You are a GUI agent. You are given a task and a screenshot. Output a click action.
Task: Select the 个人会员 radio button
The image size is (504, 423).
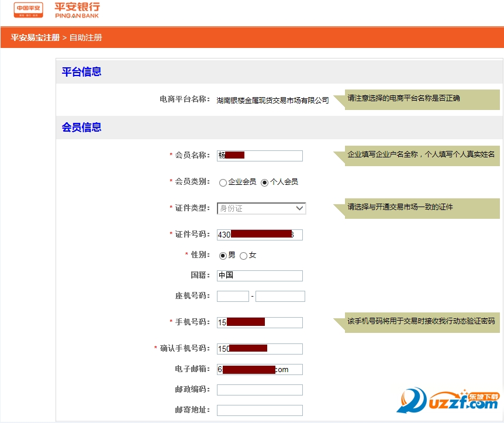(264, 183)
